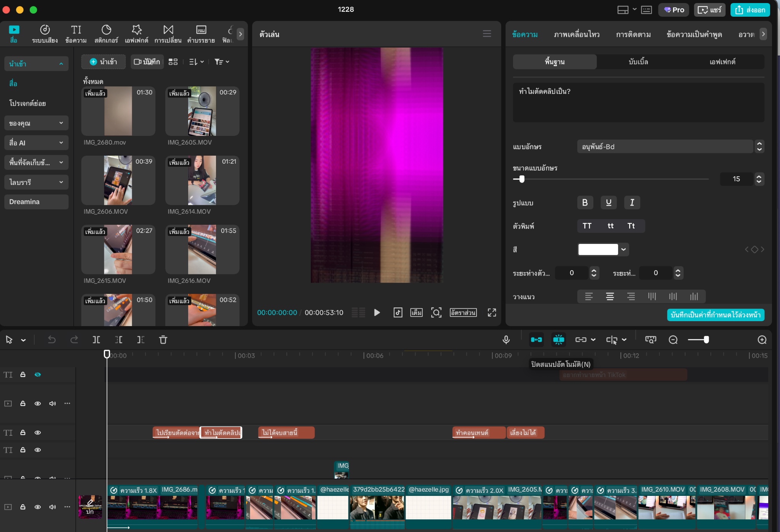Select the IMG_2605.MOV media thumbnail
780x532 pixels.
[x=202, y=111]
